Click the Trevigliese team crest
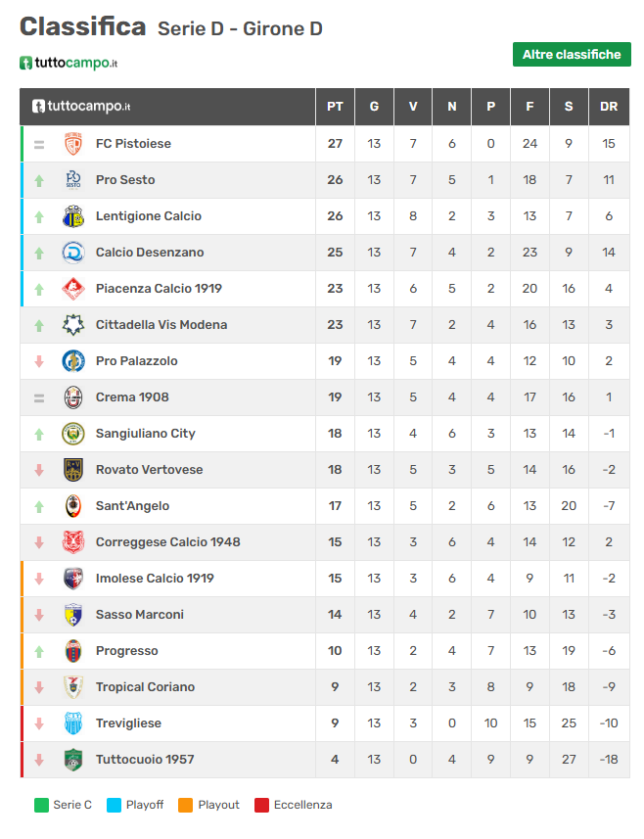 [73, 723]
